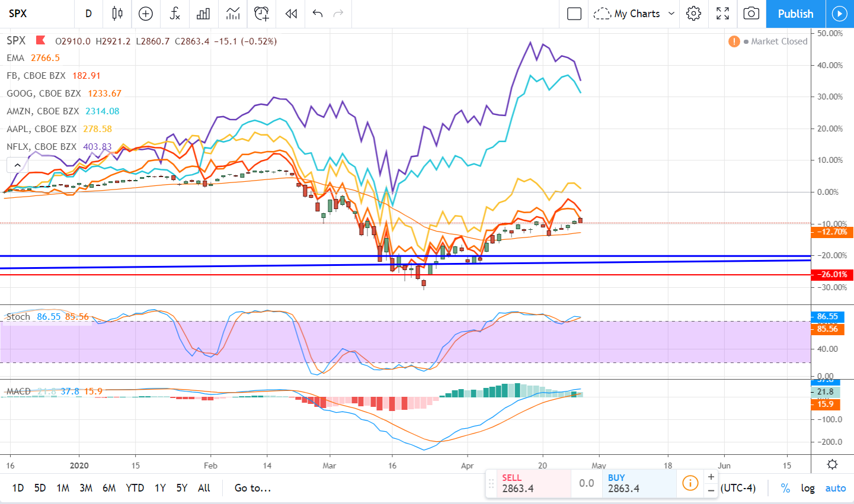Open the D interval selector
The height and width of the screenshot is (504, 854).
pyautogui.click(x=88, y=14)
